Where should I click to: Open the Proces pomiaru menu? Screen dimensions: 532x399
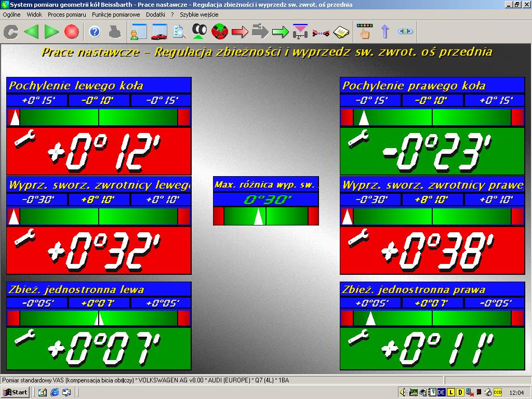click(66, 15)
